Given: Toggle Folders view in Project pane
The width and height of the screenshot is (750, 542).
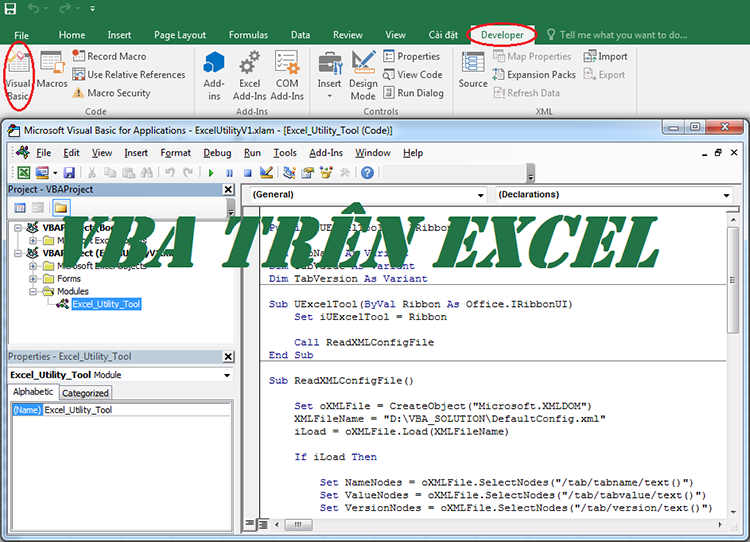Looking at the screenshot, I should (61, 208).
